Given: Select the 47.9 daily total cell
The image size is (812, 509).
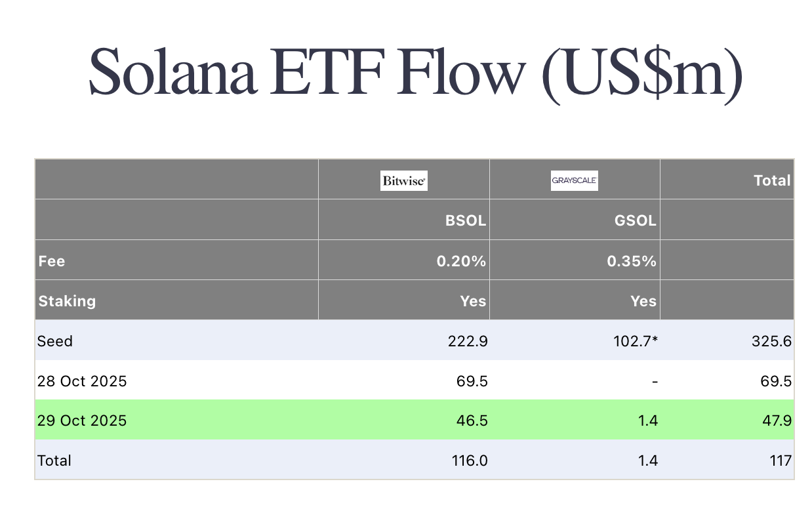Looking at the screenshot, I should [775, 420].
